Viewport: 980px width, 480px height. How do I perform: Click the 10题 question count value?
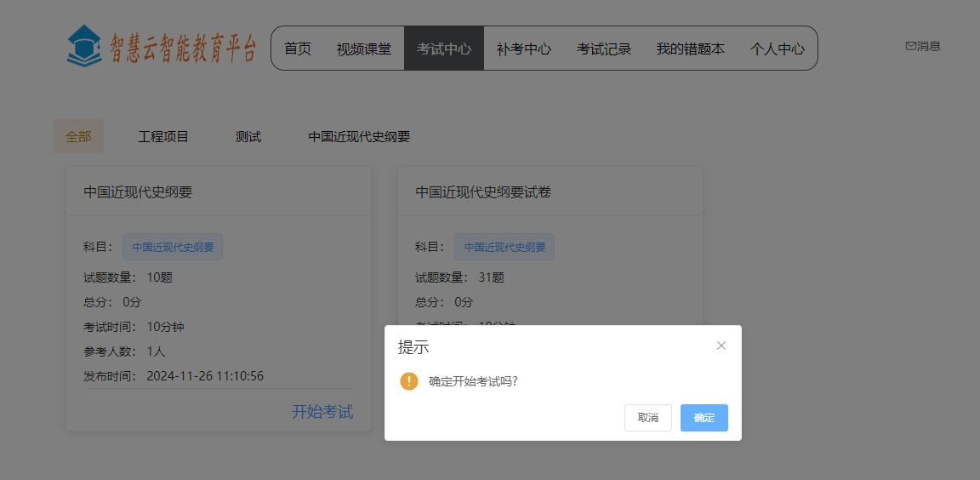point(160,277)
